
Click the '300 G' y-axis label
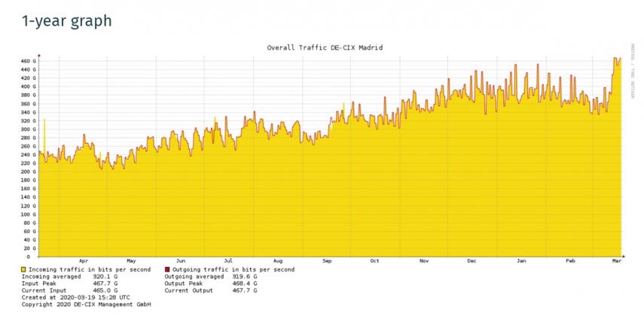tap(29, 129)
